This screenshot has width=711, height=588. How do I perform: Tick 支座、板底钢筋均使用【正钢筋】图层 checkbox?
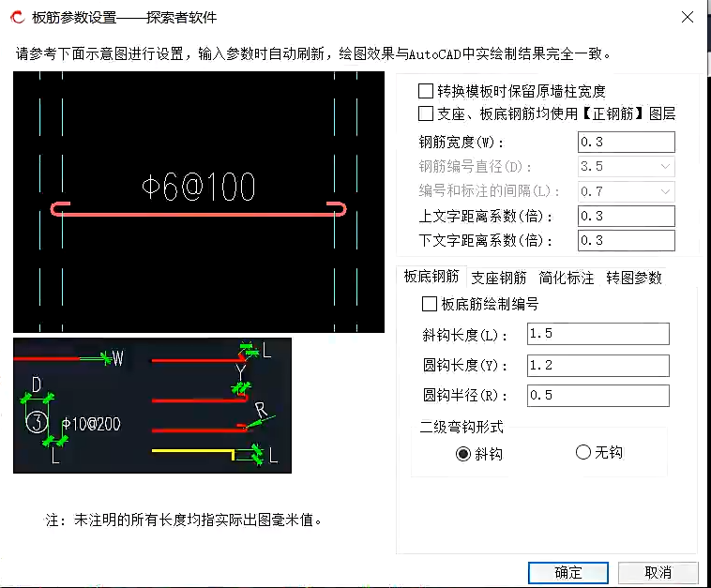(x=425, y=113)
